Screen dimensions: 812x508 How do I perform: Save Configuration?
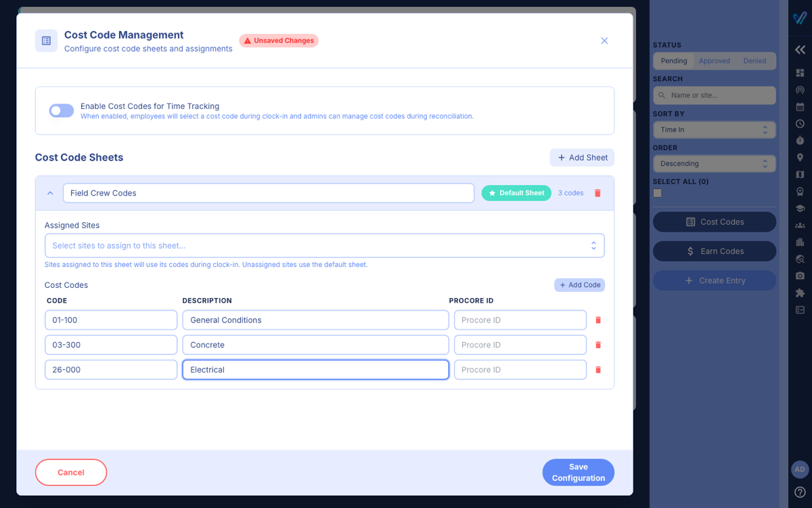tap(579, 473)
